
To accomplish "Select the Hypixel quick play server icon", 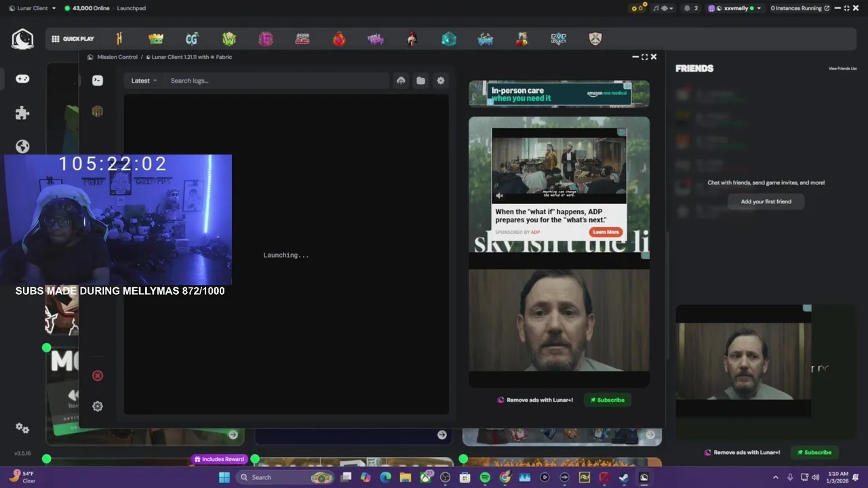I will [119, 39].
